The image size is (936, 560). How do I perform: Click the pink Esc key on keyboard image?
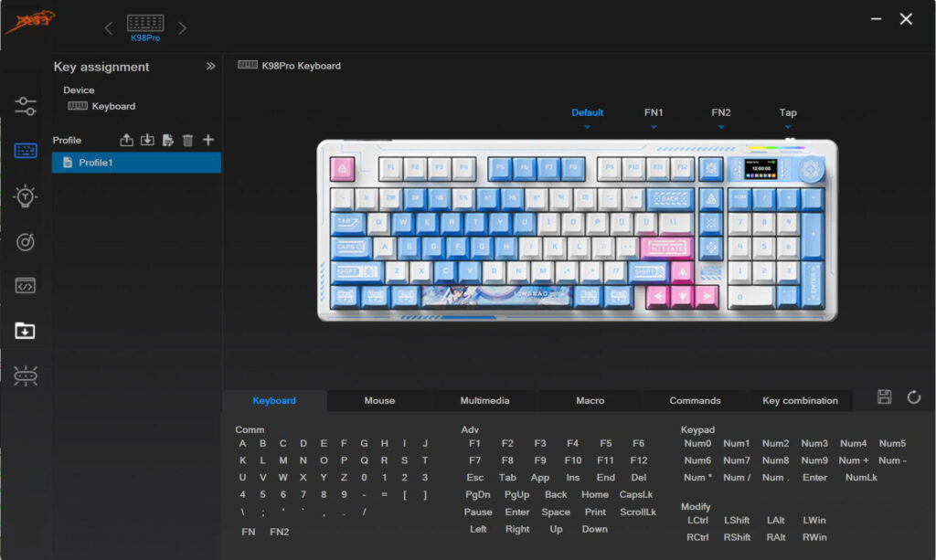tap(343, 169)
